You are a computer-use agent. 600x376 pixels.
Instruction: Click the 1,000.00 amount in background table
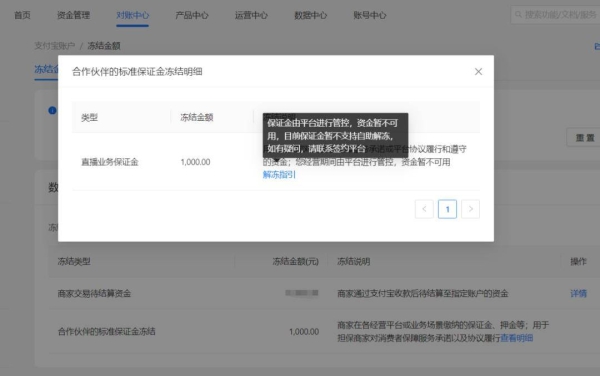pyautogui.click(x=304, y=332)
